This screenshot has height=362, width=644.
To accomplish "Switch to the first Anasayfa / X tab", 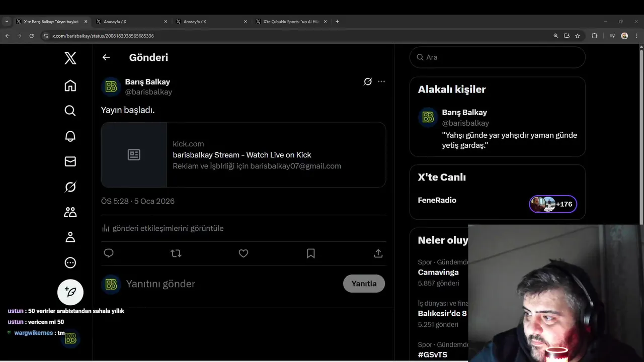I will point(131,22).
